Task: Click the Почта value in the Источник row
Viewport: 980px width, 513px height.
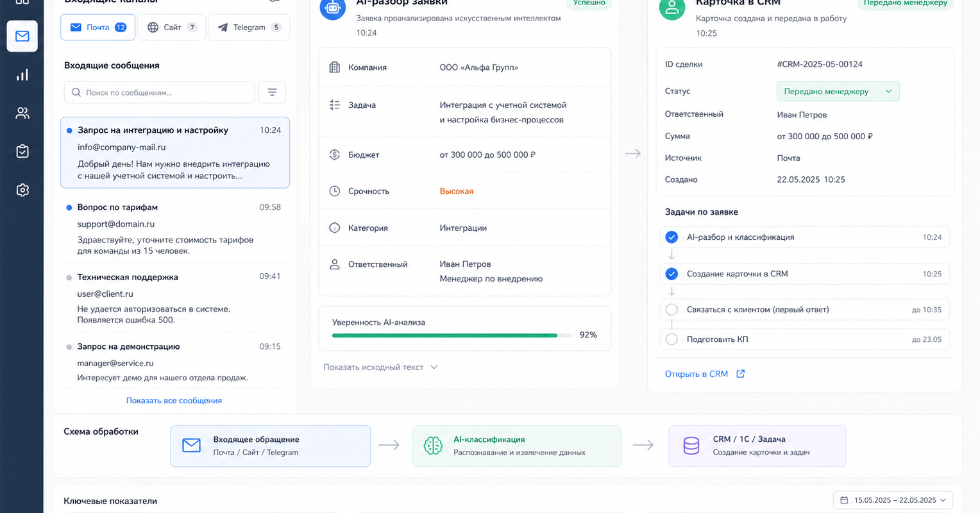Action: (x=788, y=158)
